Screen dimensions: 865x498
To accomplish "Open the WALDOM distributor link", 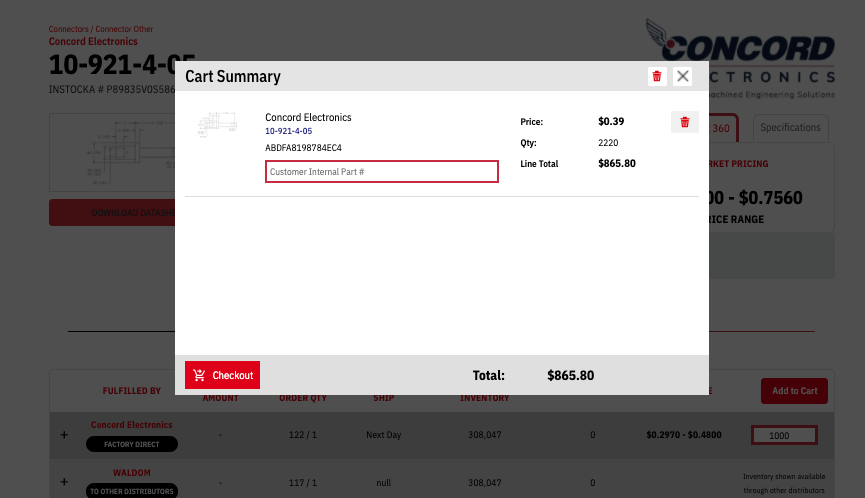I will point(132,473).
